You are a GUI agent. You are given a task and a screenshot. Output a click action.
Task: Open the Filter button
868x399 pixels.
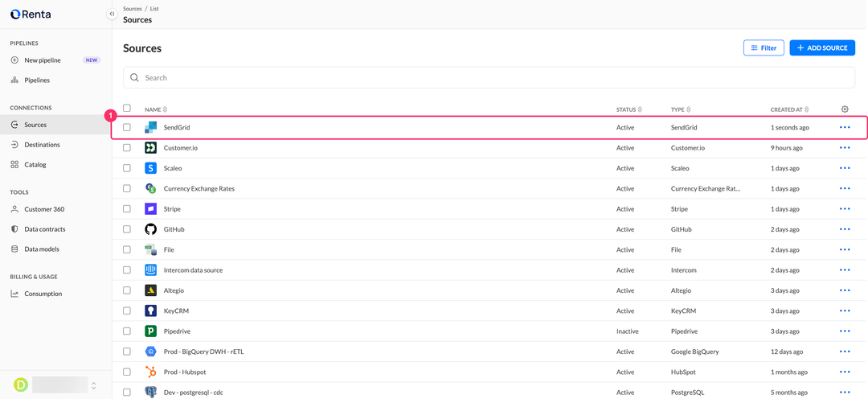[764, 48]
